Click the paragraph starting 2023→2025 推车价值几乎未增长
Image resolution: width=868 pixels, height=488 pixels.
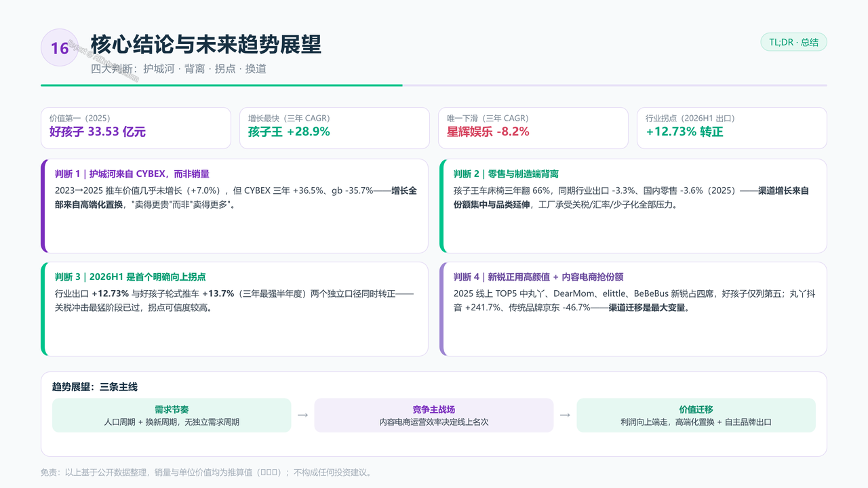[236, 197]
